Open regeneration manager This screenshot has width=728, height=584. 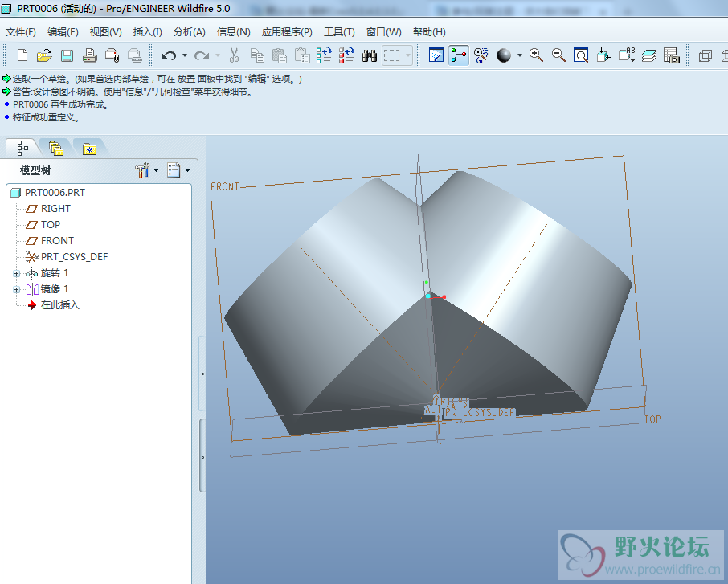tap(347, 55)
